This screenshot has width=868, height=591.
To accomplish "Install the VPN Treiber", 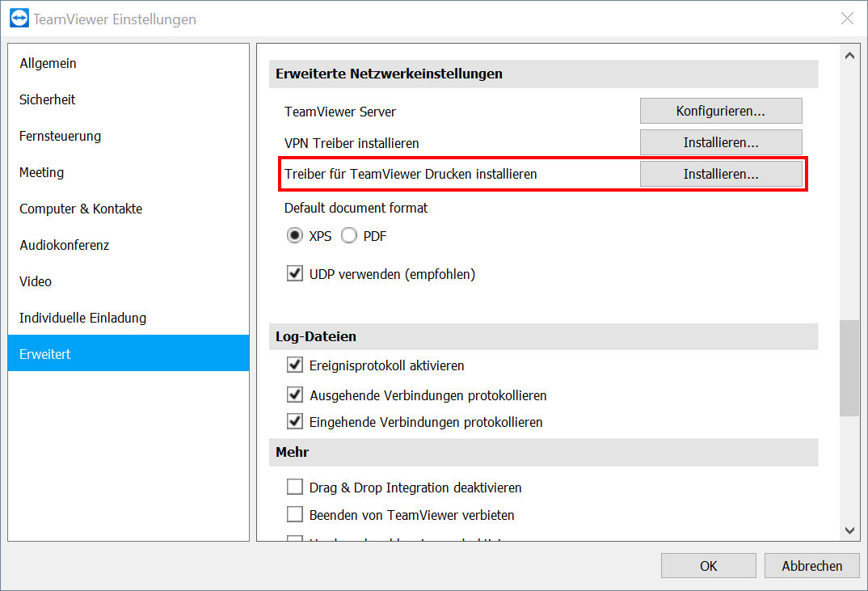I will coord(721,142).
